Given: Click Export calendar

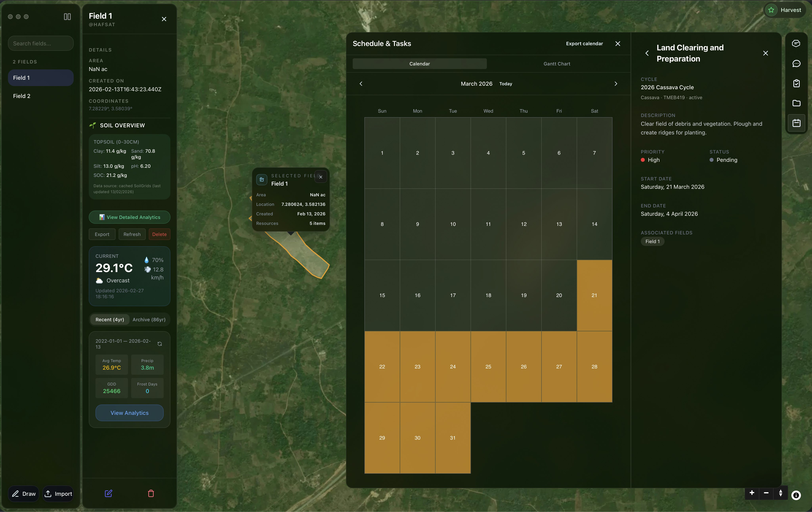Looking at the screenshot, I should [x=584, y=43].
